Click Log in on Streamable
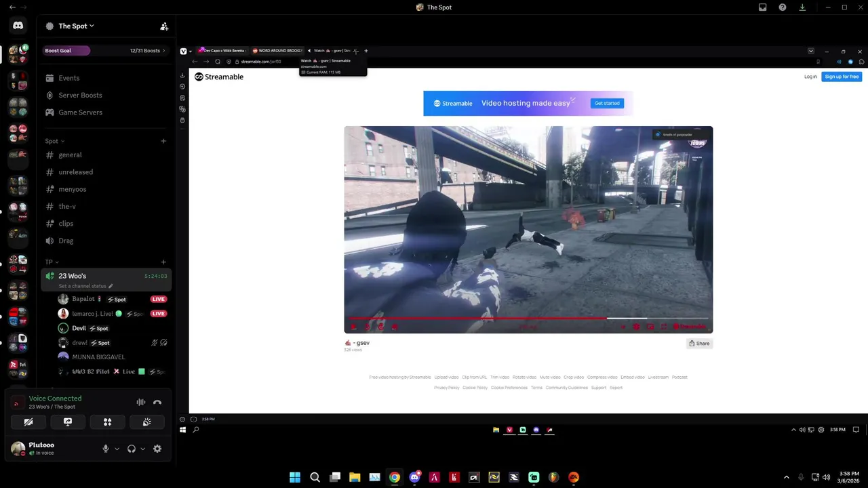Image resolution: width=868 pixels, height=488 pixels. (810, 77)
